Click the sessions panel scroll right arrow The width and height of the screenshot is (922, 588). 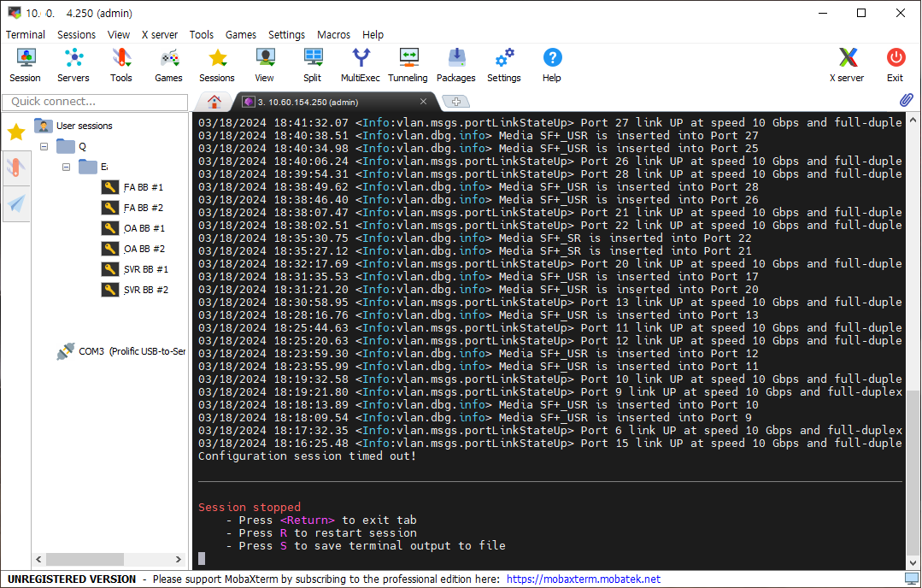(x=179, y=559)
